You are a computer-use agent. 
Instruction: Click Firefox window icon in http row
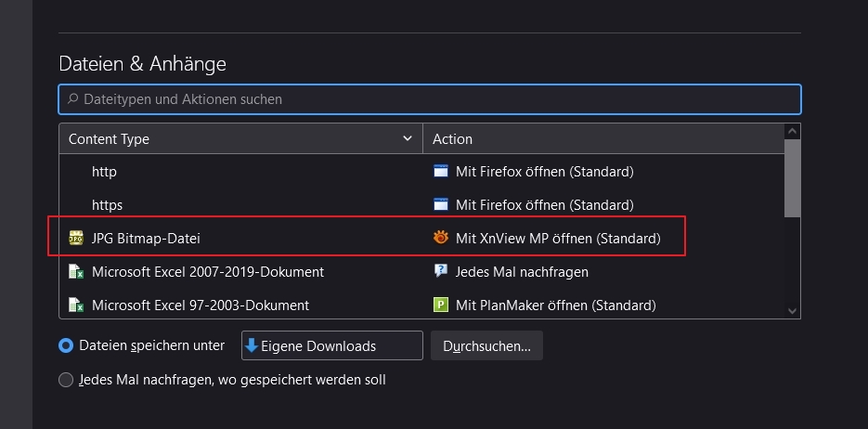pos(441,172)
